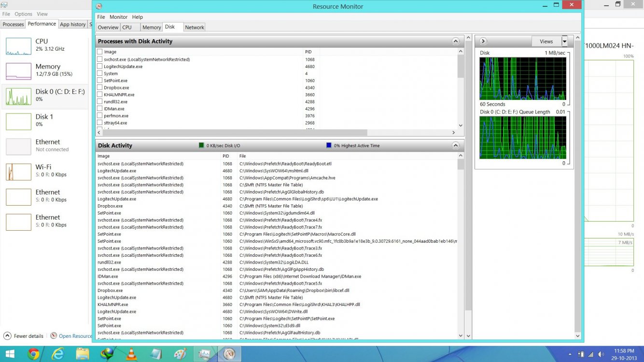Open File Explorer from the taskbar
644x362 pixels.
point(83,354)
